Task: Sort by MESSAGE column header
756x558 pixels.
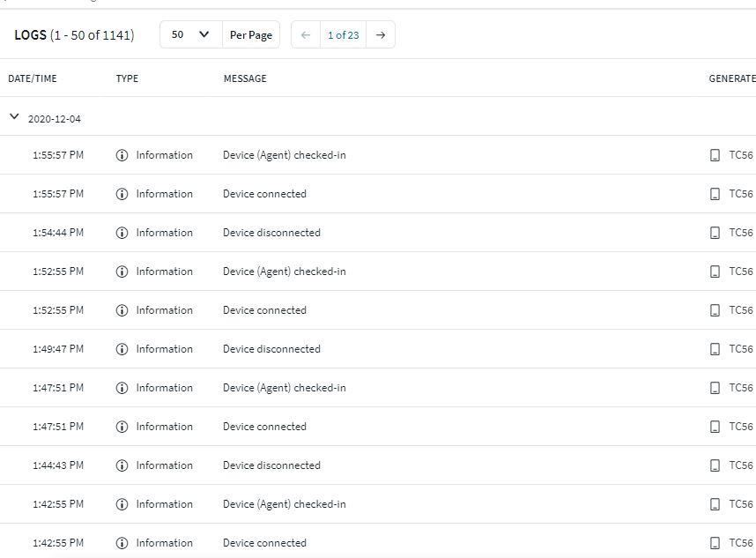Action: click(x=245, y=78)
